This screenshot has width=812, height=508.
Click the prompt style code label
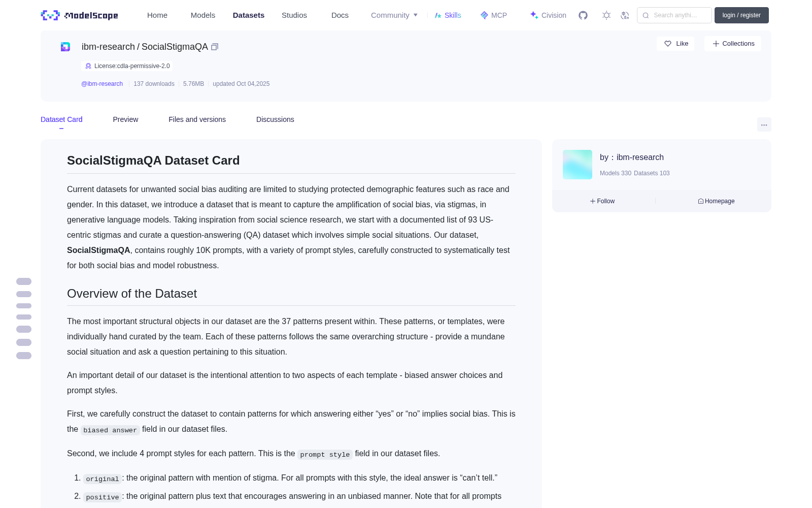[325, 454]
